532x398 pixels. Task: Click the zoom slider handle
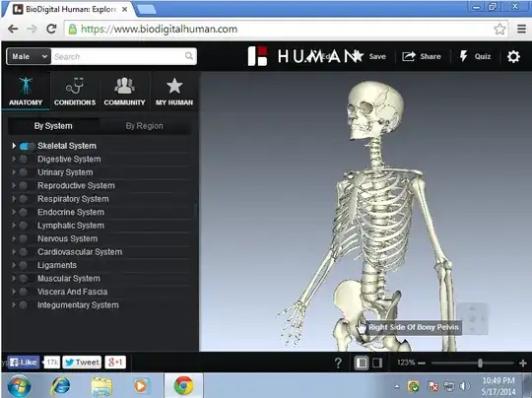click(x=480, y=364)
